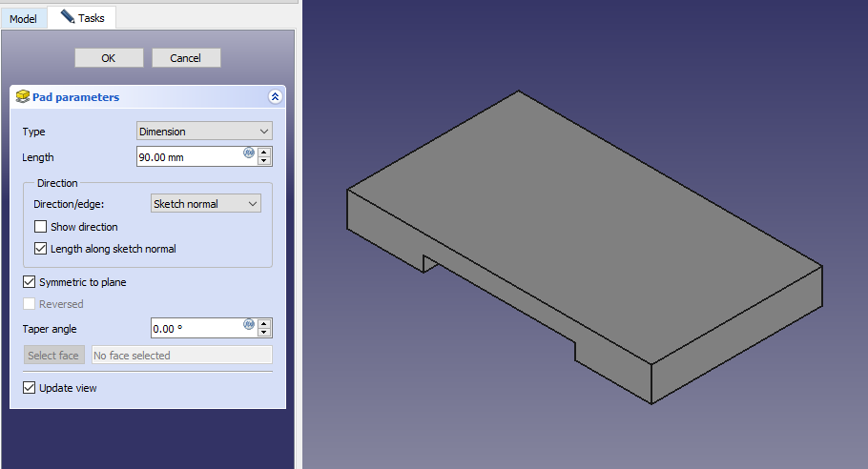Open the Type dropdown showing Dimension

pos(204,132)
